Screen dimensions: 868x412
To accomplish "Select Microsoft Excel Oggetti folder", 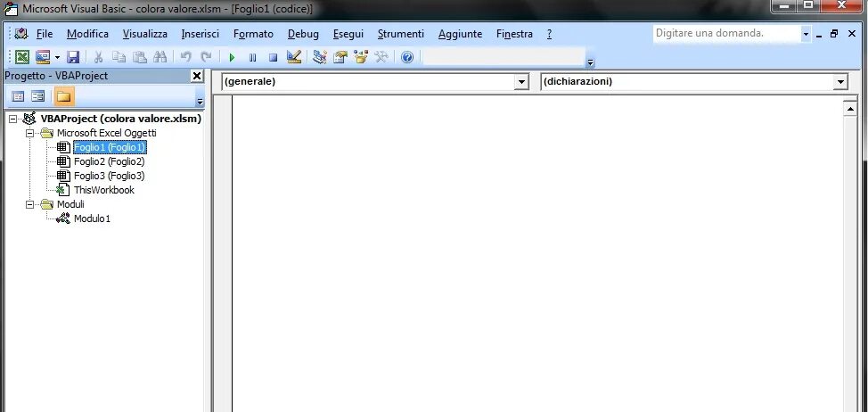I will click(106, 133).
